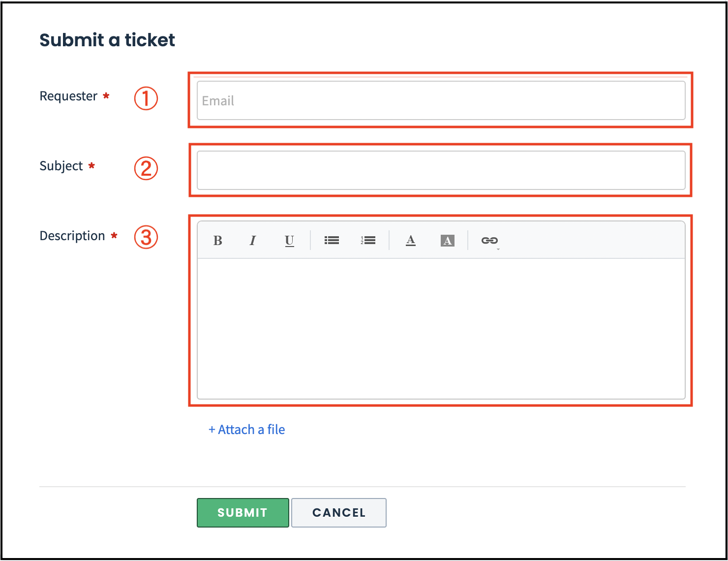Image resolution: width=728 pixels, height=561 pixels.
Task: Toggle bold formatting in description editor
Action: pos(217,241)
